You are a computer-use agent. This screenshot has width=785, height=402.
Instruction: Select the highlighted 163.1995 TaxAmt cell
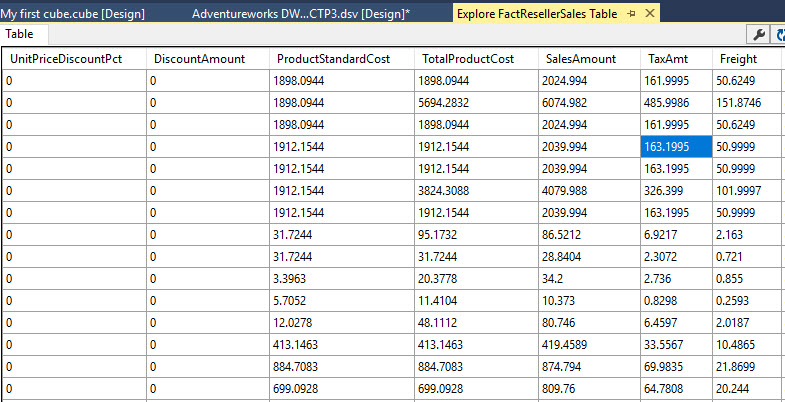(x=675, y=146)
